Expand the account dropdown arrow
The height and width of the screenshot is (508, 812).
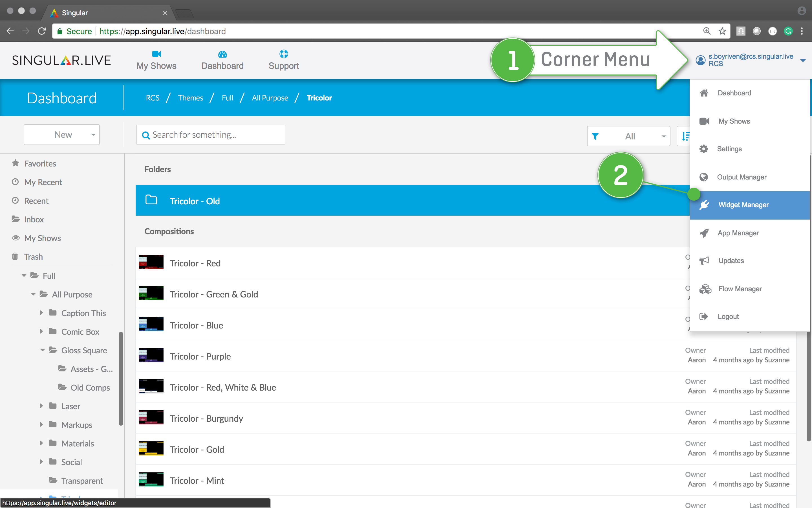[803, 60]
